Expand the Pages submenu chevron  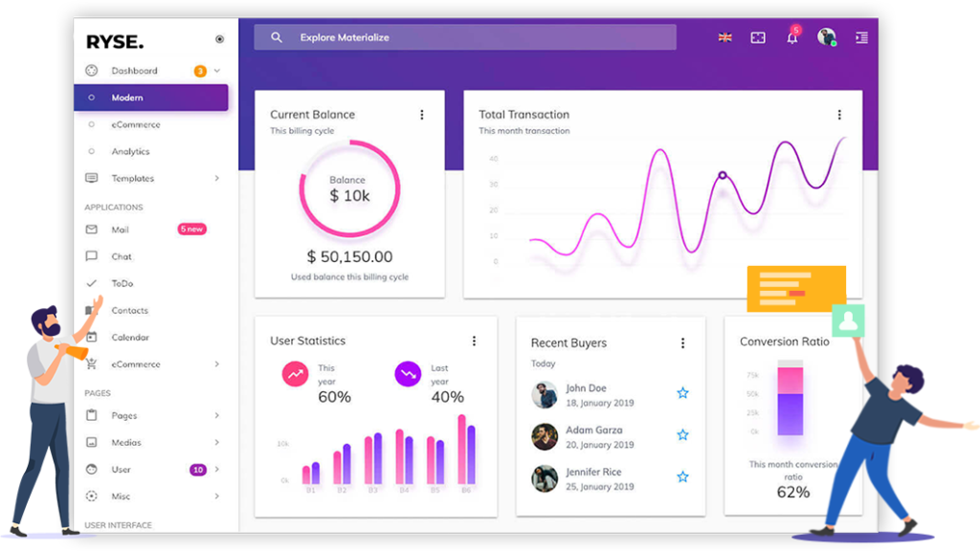point(216,415)
